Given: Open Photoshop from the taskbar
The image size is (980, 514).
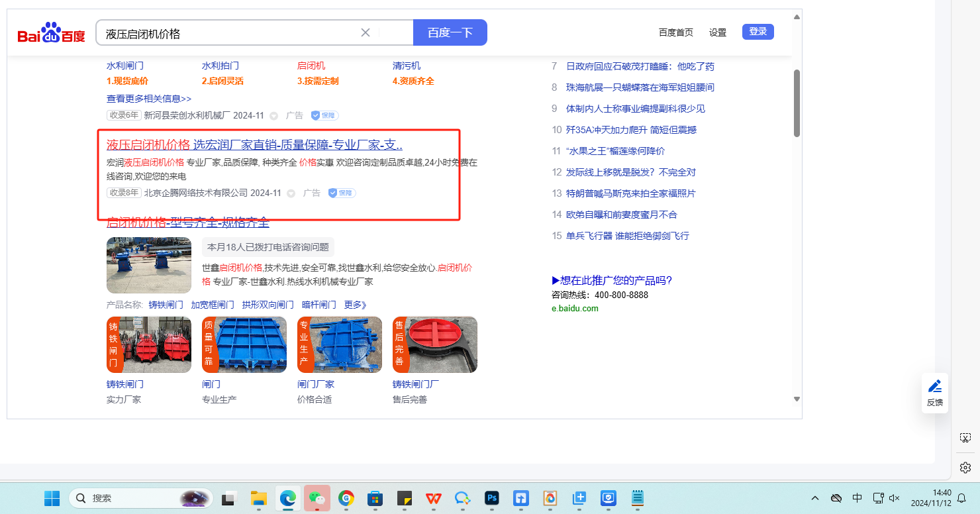Looking at the screenshot, I should (492, 498).
